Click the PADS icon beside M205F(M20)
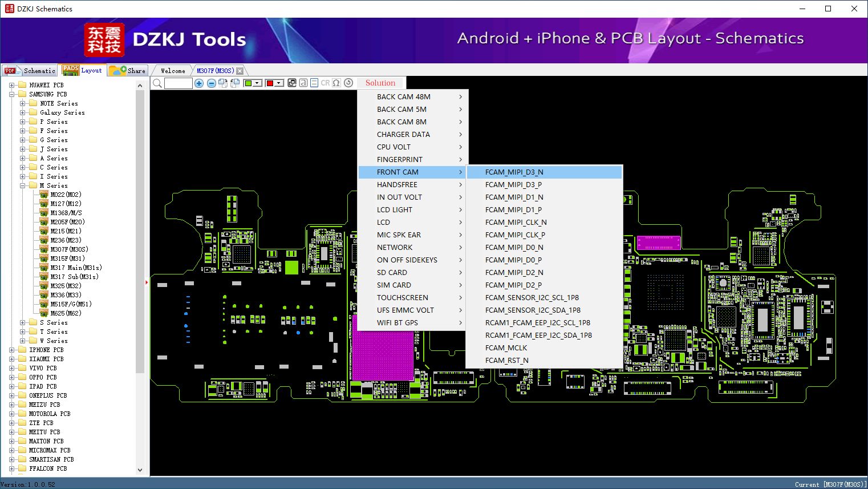 click(44, 222)
